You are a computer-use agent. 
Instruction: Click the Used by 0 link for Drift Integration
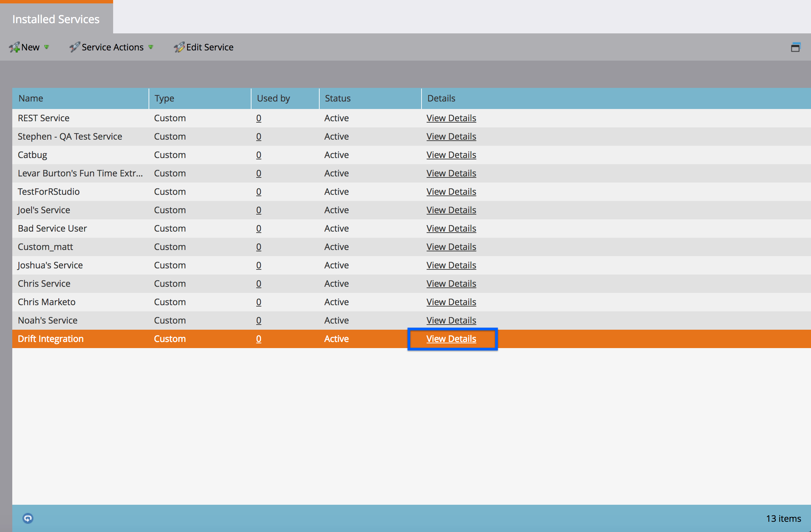259,339
